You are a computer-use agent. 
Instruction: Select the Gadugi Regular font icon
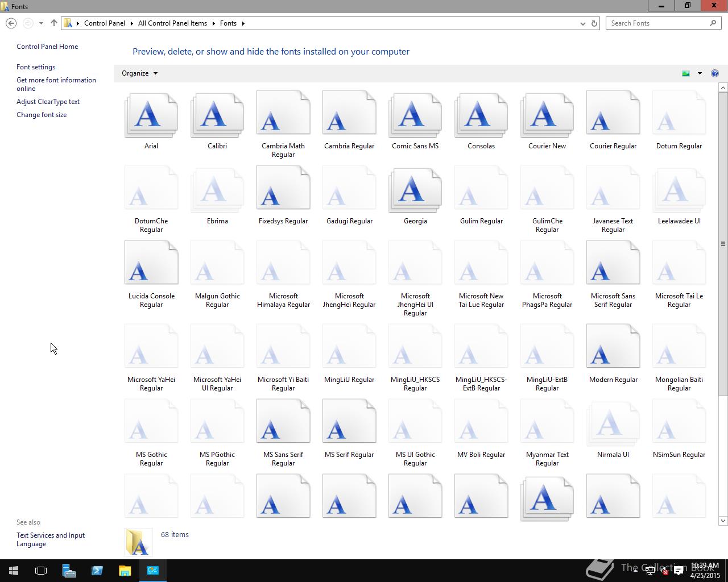pos(349,188)
